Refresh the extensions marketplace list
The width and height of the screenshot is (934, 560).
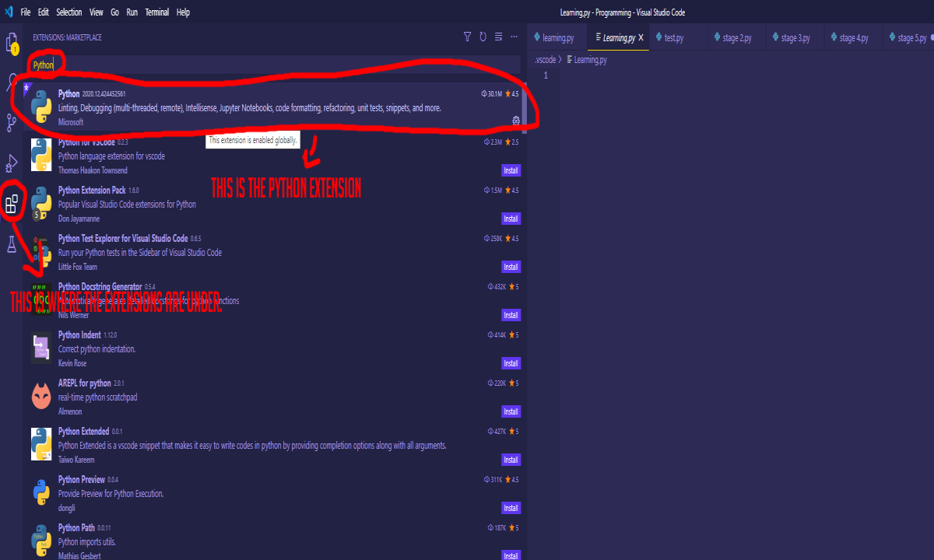483,37
